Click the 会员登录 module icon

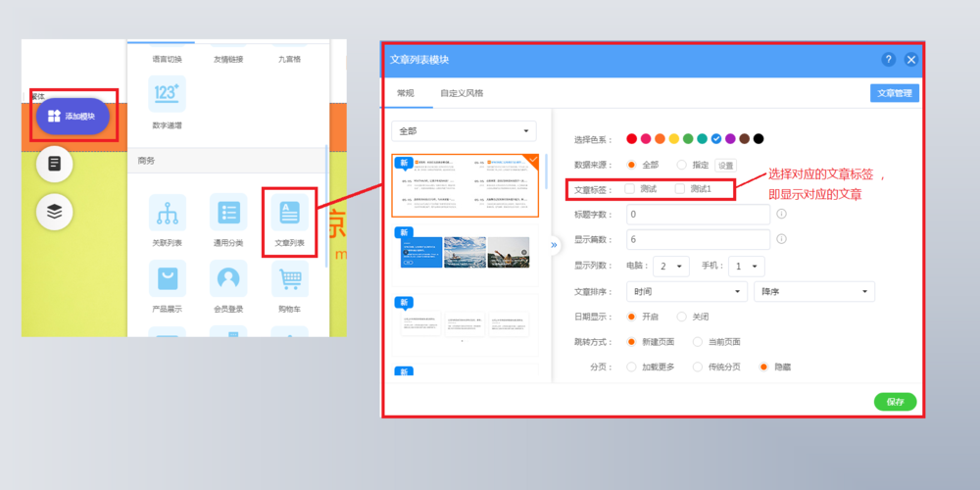click(228, 279)
